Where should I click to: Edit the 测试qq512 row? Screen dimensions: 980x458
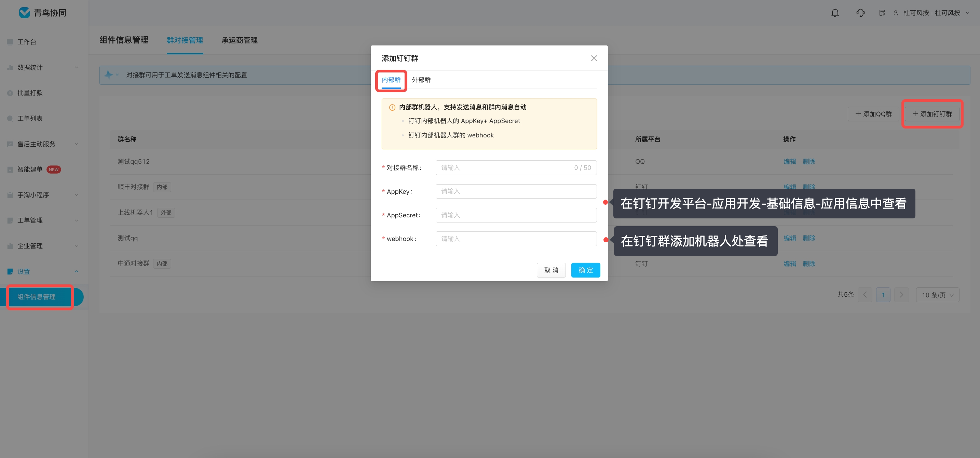coord(790,162)
